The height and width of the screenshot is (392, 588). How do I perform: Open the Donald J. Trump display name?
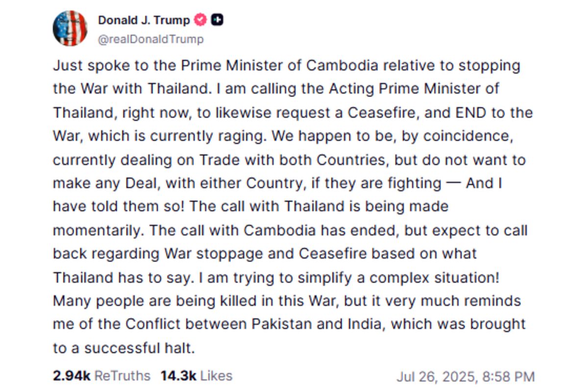pos(144,20)
